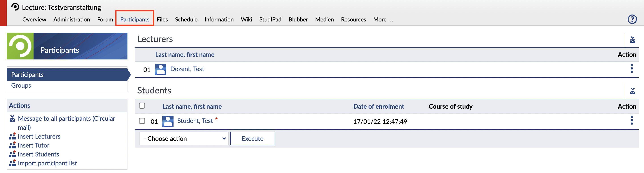
Task: Switch to the Files tab
Action: [162, 19]
